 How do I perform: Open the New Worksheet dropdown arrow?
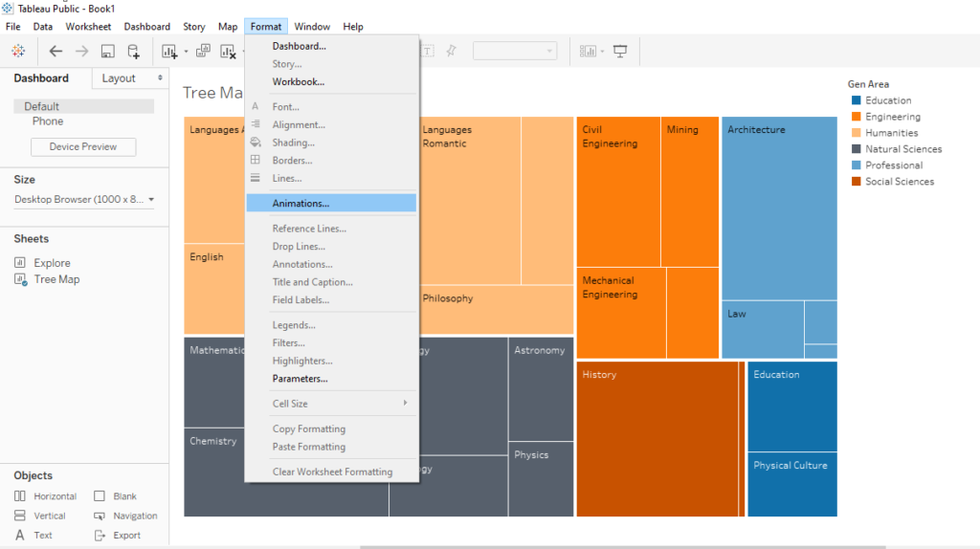click(186, 52)
